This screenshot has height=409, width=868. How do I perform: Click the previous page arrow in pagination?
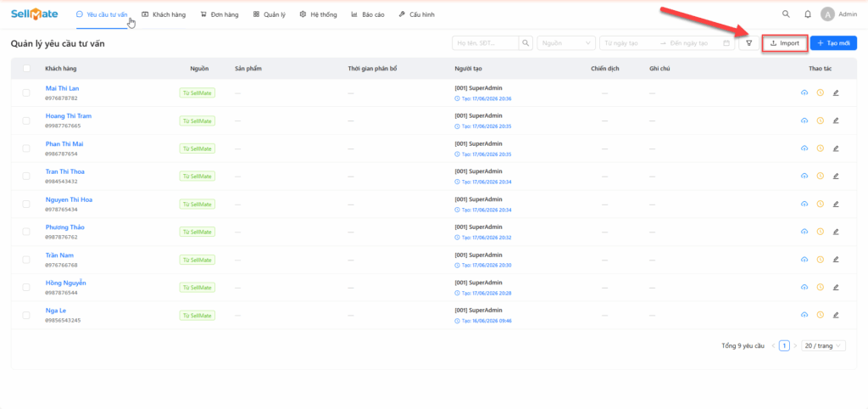[773, 346]
